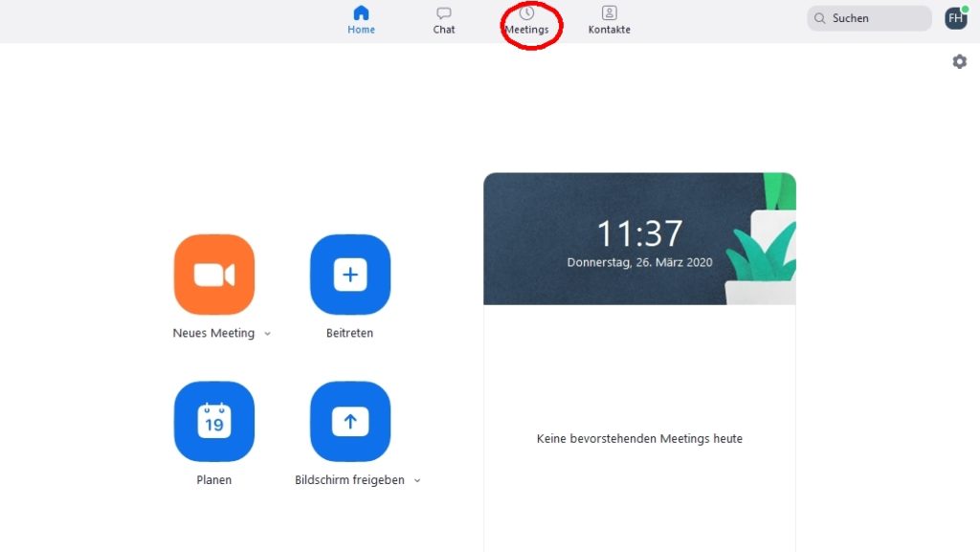Click the Beitreten plus icon
This screenshot has height=552, width=980.
[350, 275]
